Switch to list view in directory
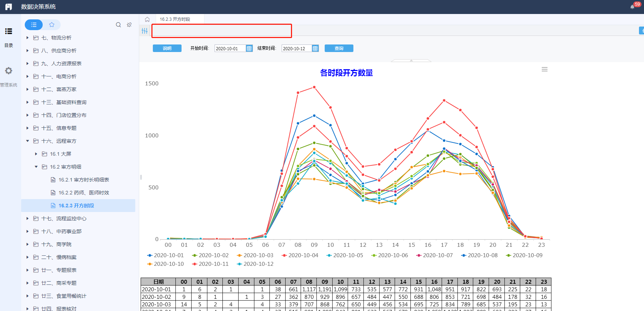 click(x=34, y=25)
